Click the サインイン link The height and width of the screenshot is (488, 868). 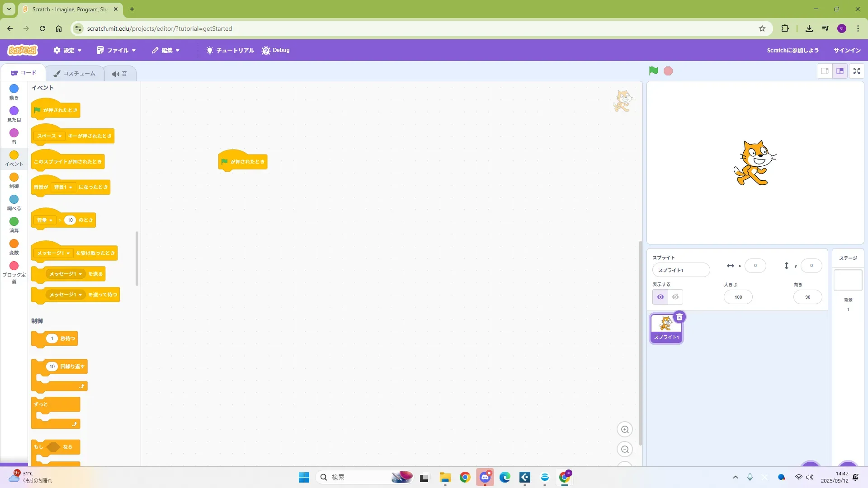pos(847,50)
